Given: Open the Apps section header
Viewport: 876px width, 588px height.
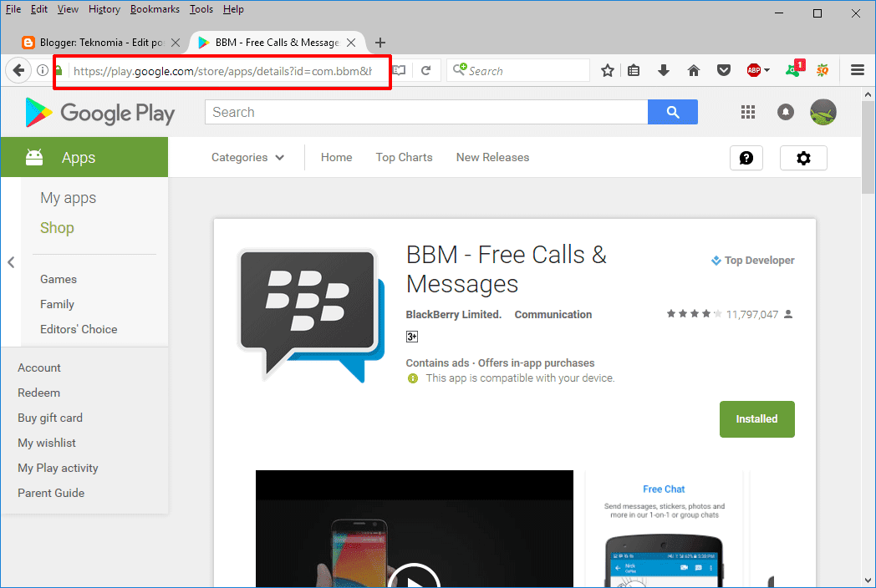Looking at the screenshot, I should [x=84, y=158].
